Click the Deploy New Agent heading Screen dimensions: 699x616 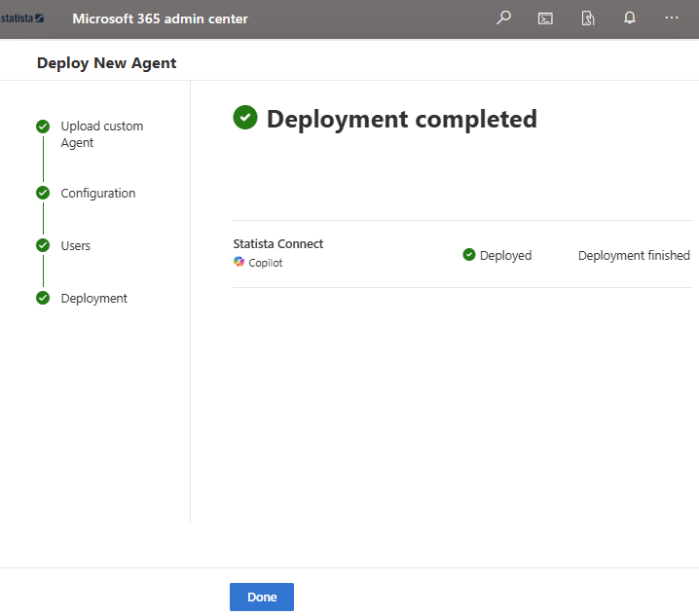point(106,63)
